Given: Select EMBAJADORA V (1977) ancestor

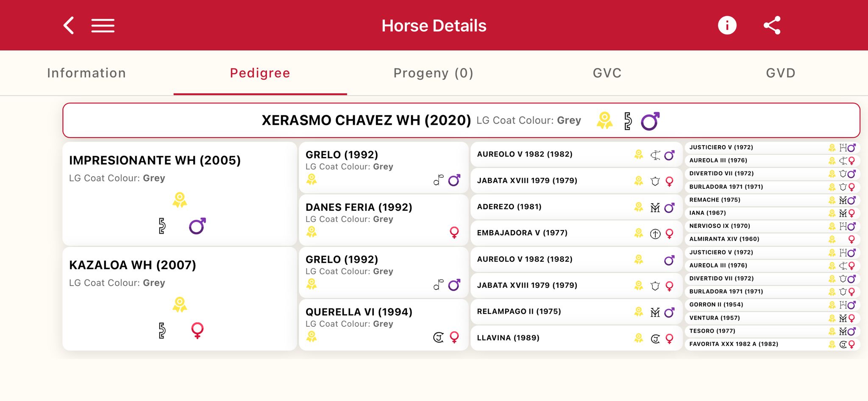Looking at the screenshot, I should click(x=522, y=233).
